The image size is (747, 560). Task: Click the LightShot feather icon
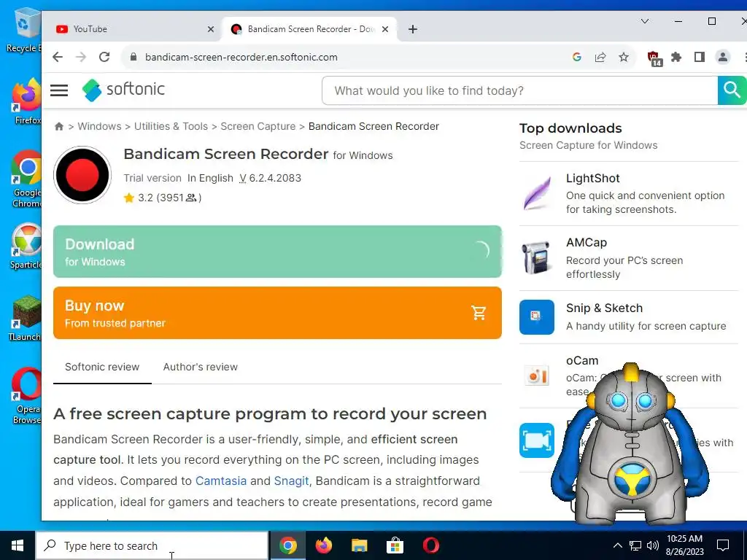pos(537,192)
